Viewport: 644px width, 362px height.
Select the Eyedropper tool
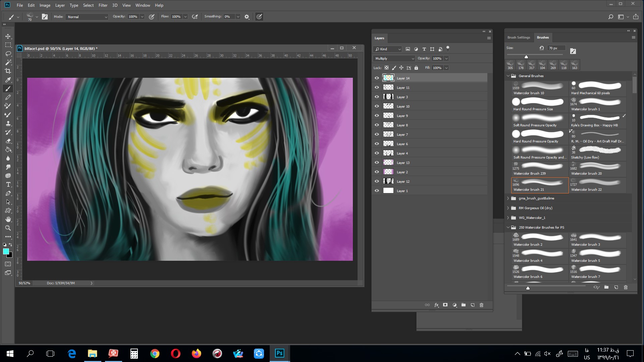click(8, 80)
